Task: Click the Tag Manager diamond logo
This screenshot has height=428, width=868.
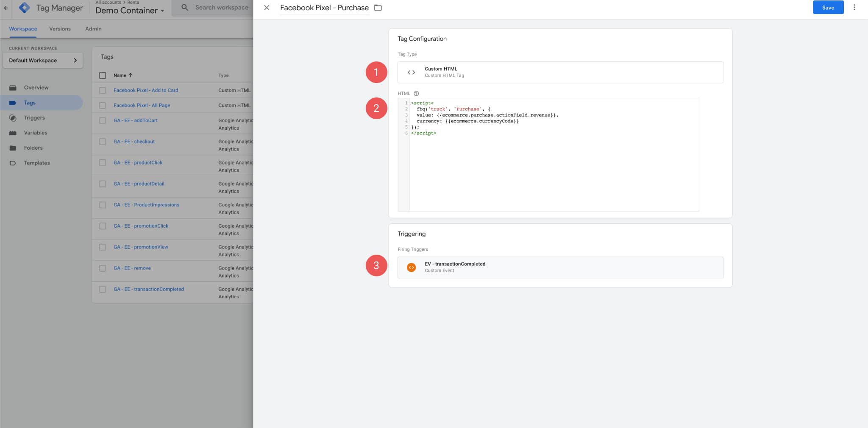Action: pos(25,8)
